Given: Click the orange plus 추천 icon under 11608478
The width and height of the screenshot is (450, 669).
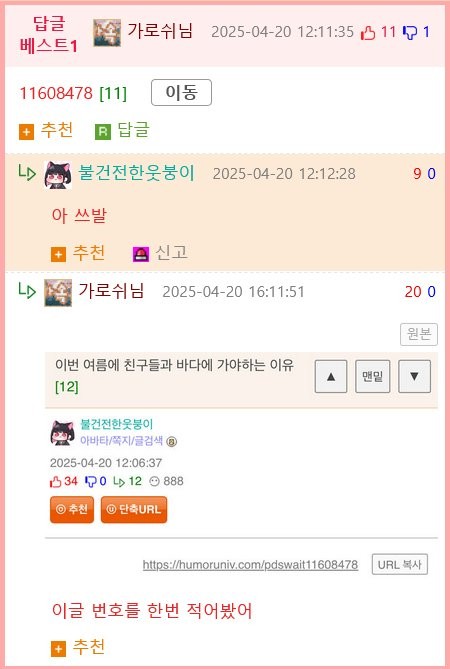Looking at the screenshot, I should pos(26,132).
